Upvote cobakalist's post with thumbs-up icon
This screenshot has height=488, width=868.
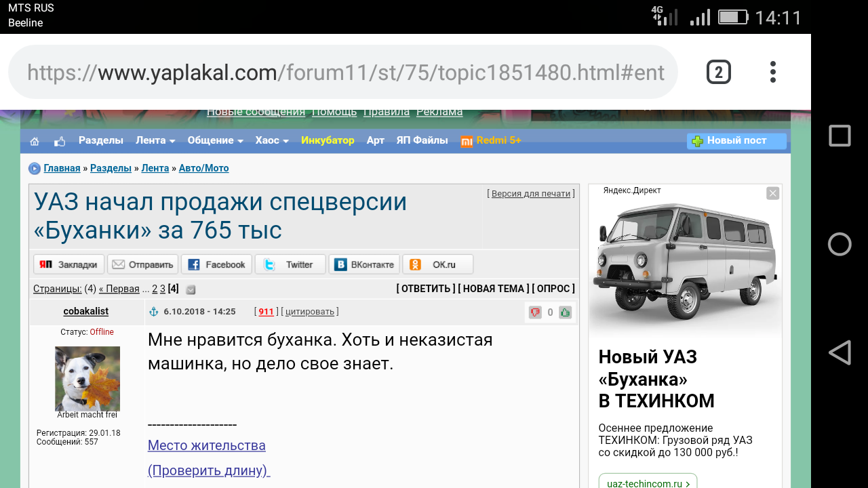(x=565, y=312)
